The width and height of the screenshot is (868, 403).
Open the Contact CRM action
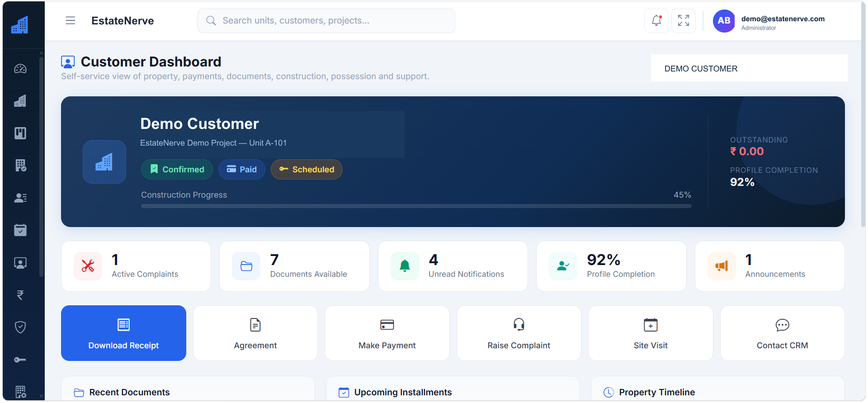pos(783,333)
